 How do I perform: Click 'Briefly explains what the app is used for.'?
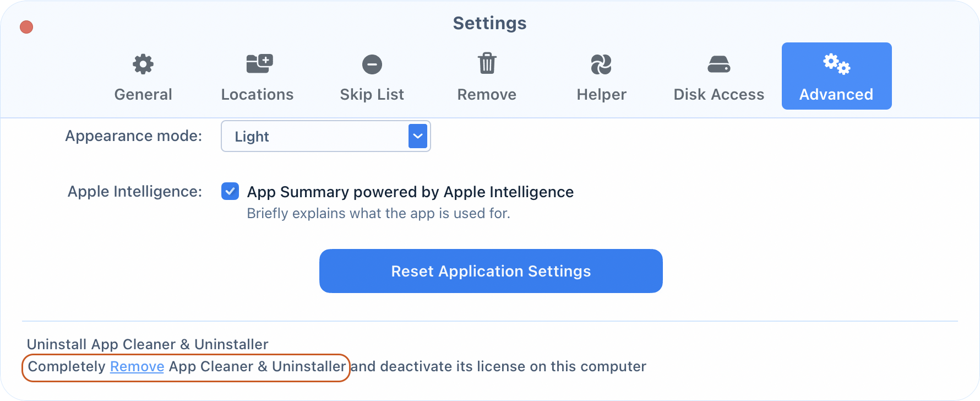(x=379, y=213)
